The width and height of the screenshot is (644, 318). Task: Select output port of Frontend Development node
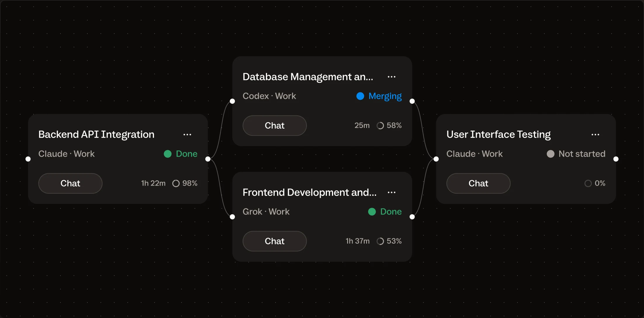[x=412, y=217]
